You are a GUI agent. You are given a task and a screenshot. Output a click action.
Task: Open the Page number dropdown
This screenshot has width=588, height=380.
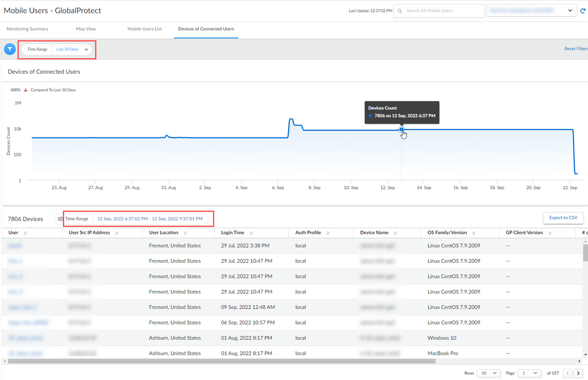coord(529,373)
